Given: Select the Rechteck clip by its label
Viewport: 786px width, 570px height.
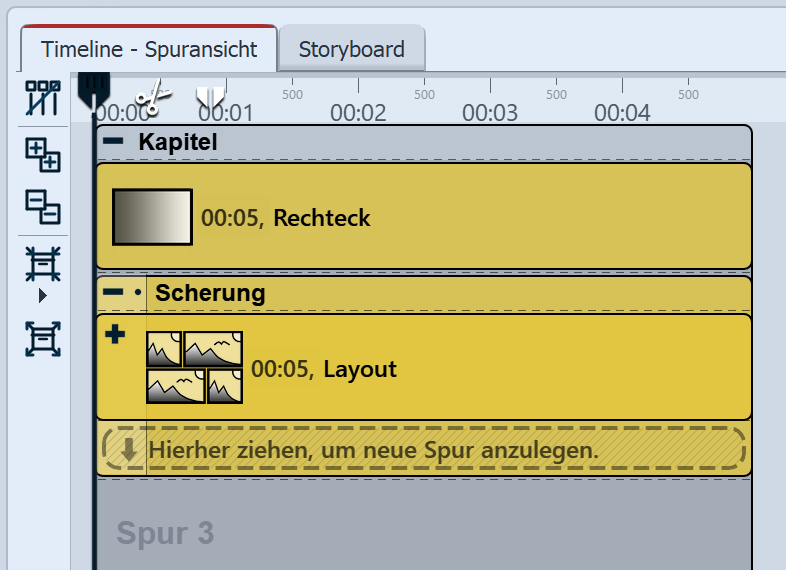Looking at the screenshot, I should click(x=321, y=218).
